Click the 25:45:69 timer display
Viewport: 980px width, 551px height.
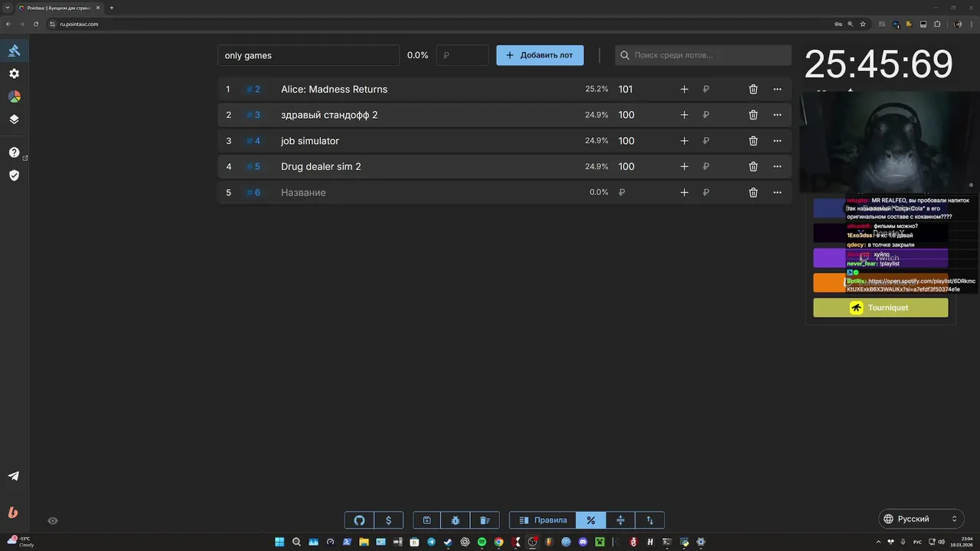[x=879, y=64]
